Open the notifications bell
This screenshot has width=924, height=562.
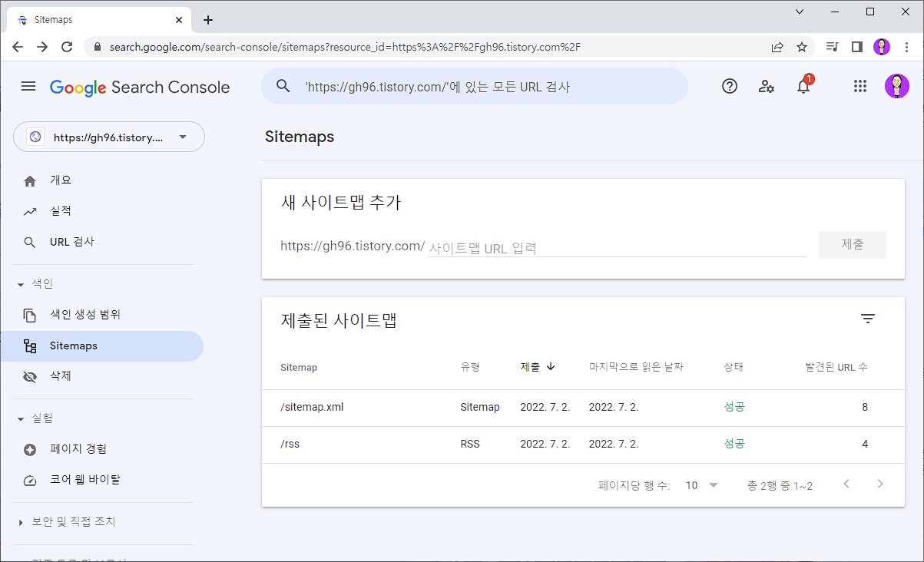click(803, 86)
